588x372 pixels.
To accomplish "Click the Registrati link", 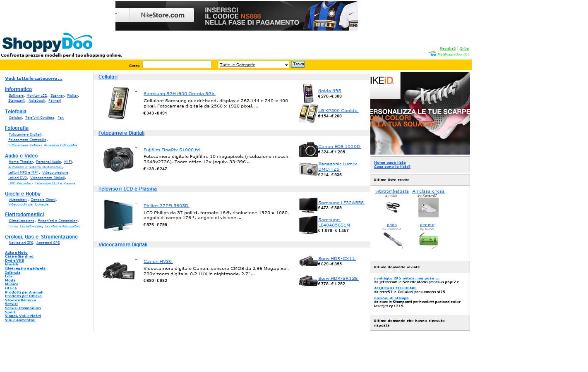I will pyautogui.click(x=447, y=48).
